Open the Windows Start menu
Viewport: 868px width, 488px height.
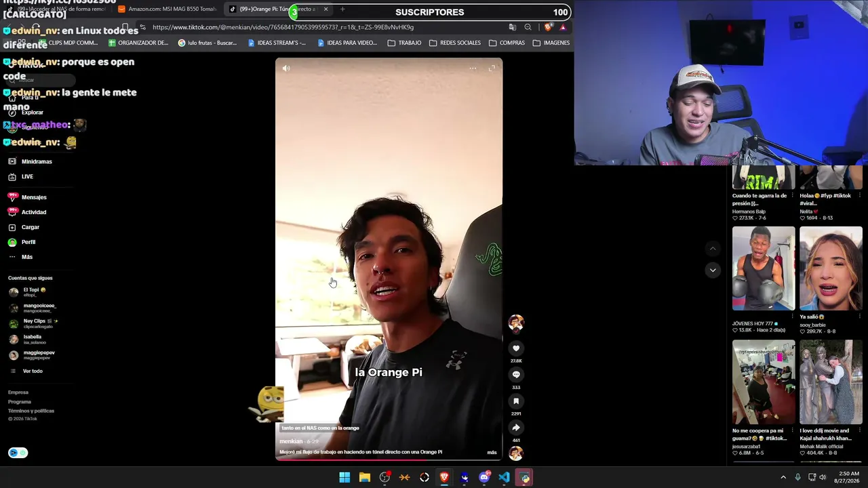344,477
